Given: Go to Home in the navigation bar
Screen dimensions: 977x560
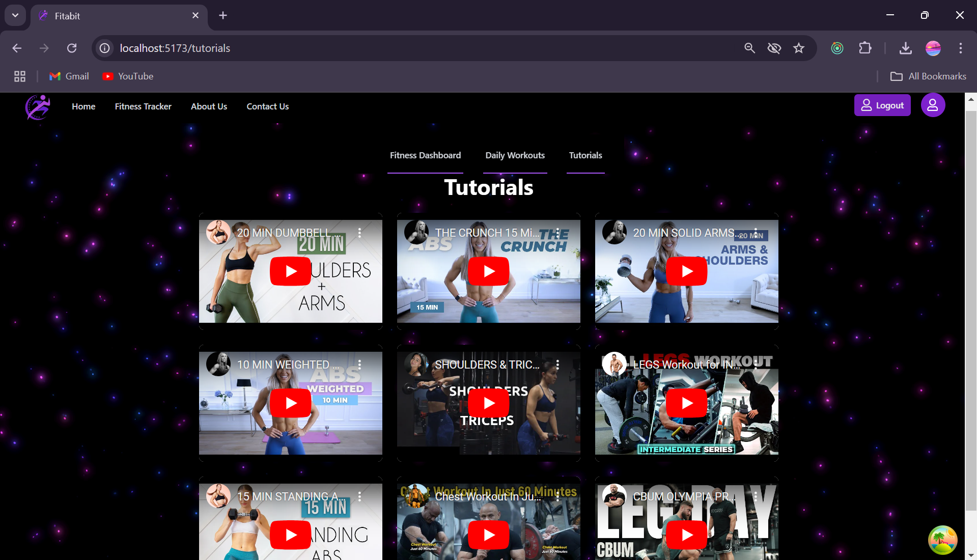Looking at the screenshot, I should pyautogui.click(x=83, y=106).
